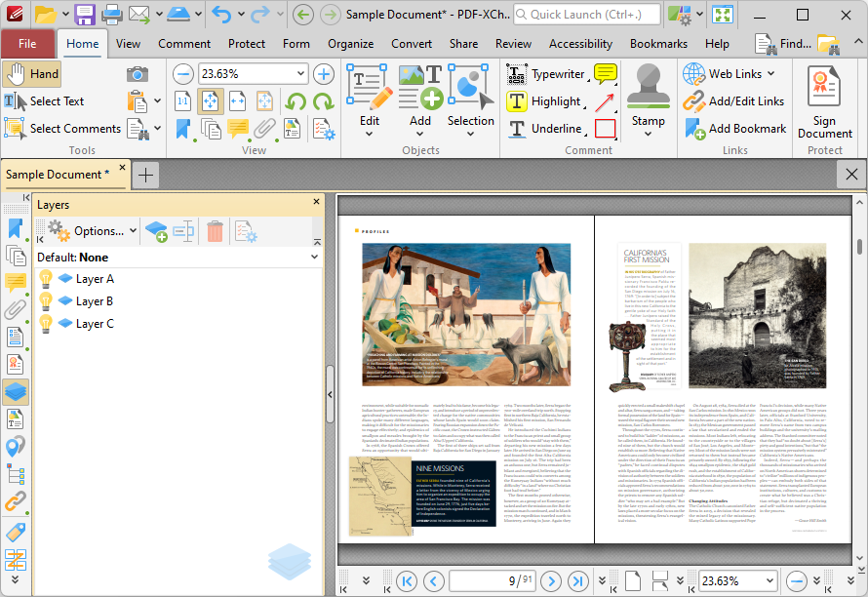Go to the next page
The image size is (868, 597).
[551, 581]
